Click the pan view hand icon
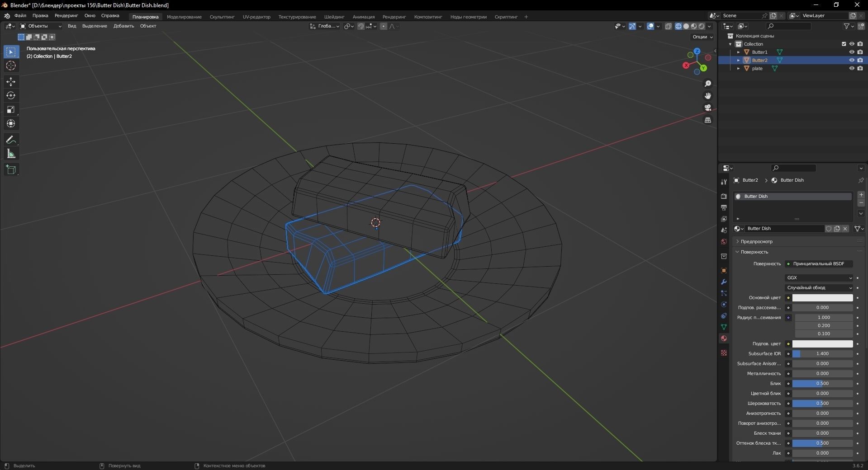Image resolution: width=868 pixels, height=470 pixels. [708, 96]
